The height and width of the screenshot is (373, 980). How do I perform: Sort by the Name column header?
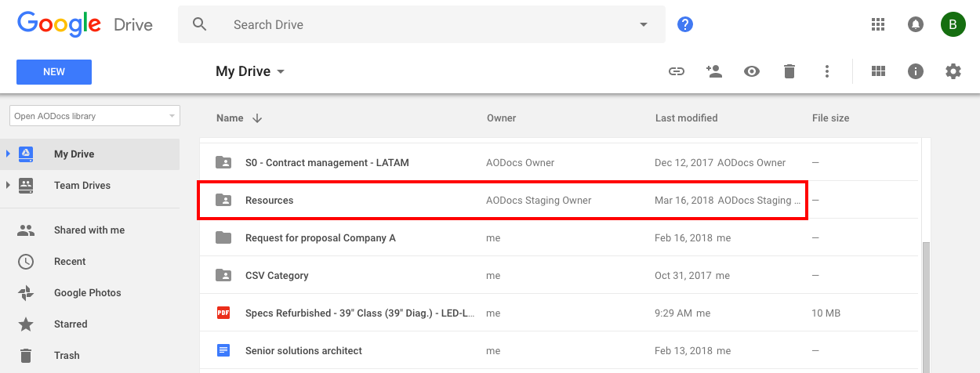pos(230,118)
